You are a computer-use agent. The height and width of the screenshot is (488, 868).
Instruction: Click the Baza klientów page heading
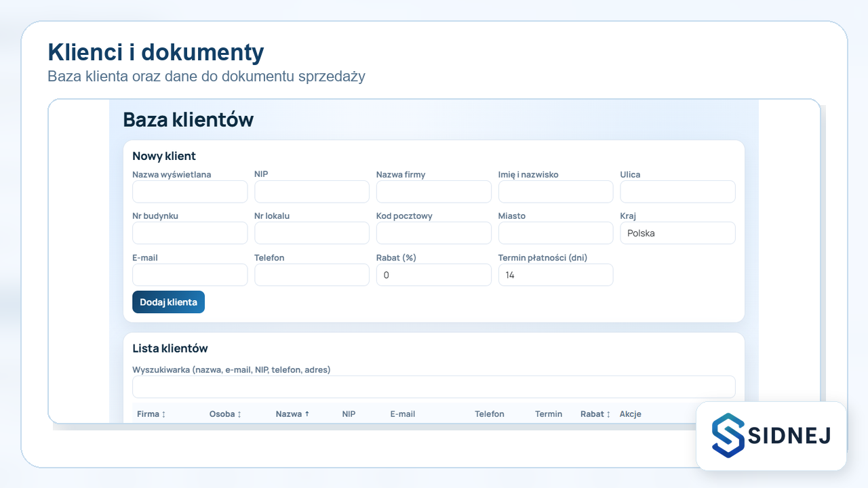pyautogui.click(x=189, y=120)
